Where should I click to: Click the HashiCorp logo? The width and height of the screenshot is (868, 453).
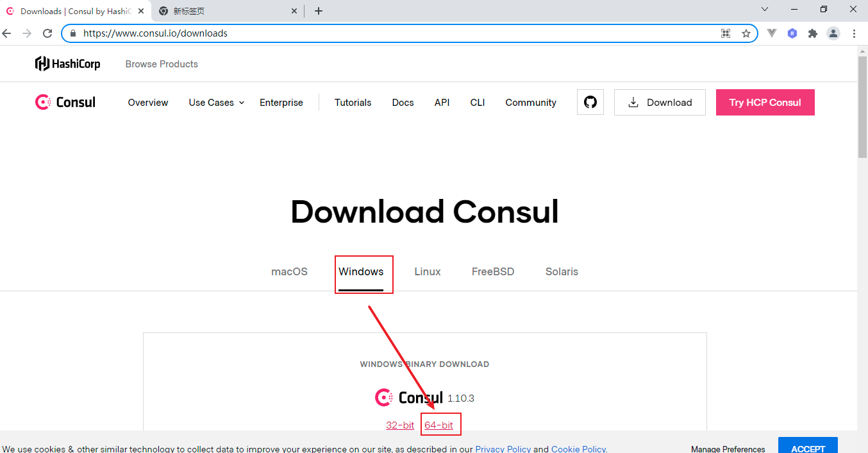tap(68, 64)
